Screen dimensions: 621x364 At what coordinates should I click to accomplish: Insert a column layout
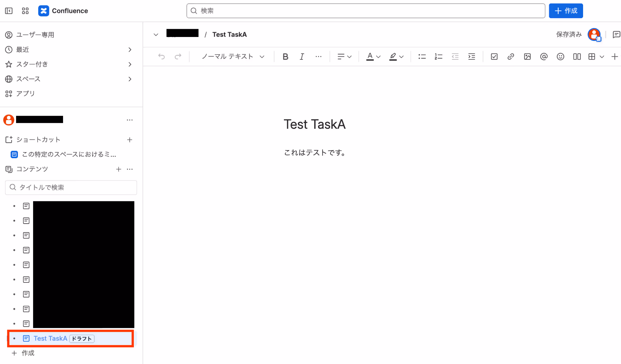pyautogui.click(x=577, y=57)
